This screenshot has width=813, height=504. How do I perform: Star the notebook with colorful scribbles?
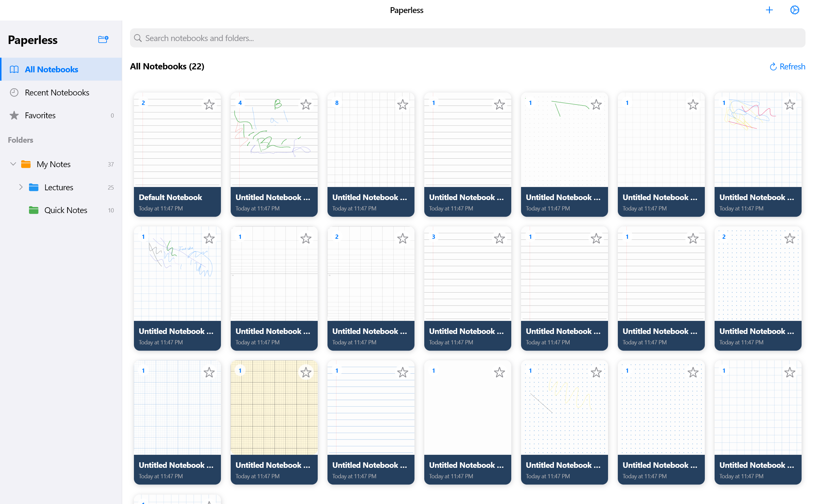pos(789,105)
